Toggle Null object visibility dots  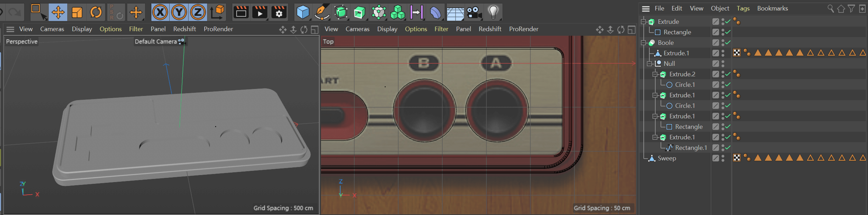pos(723,64)
